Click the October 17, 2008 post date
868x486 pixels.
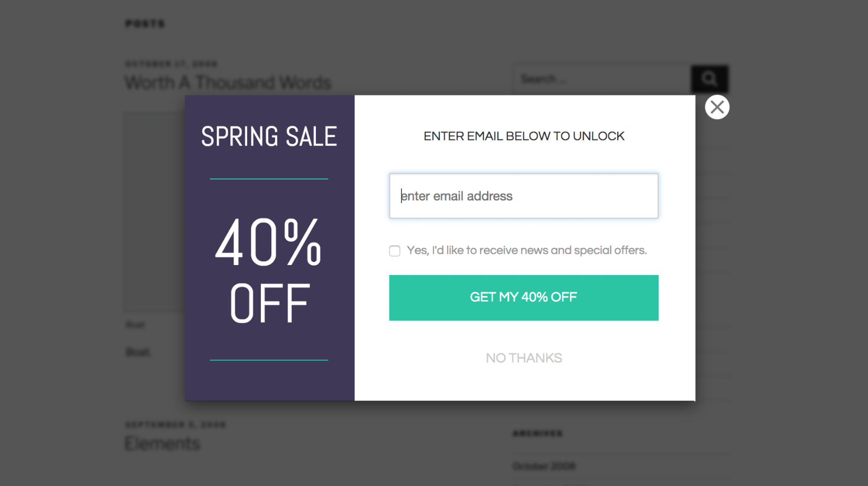[x=171, y=64]
